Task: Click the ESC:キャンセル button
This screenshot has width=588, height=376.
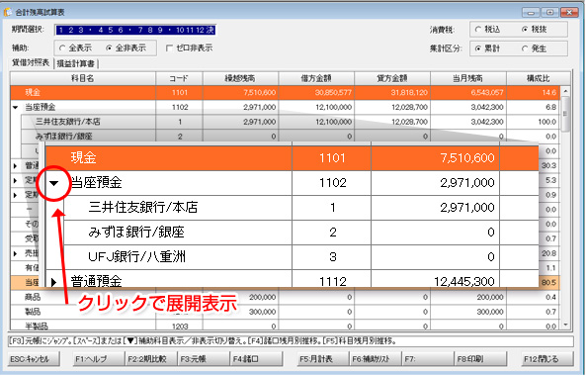Action: pos(34,359)
